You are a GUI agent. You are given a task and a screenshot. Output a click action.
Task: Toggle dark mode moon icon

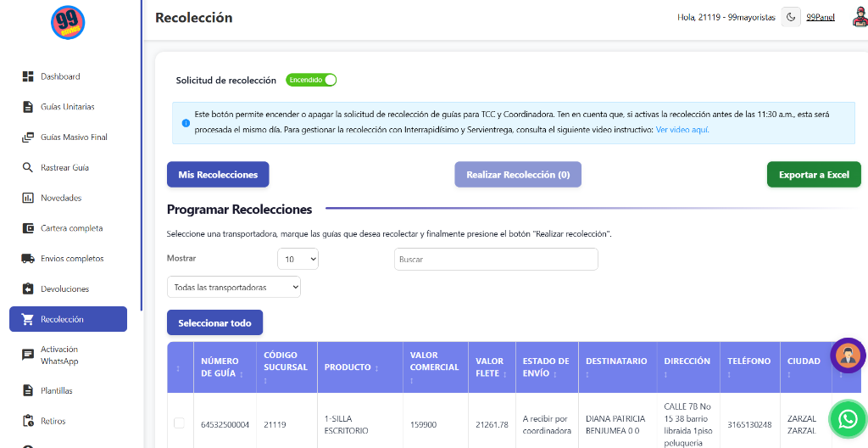pyautogui.click(x=791, y=17)
